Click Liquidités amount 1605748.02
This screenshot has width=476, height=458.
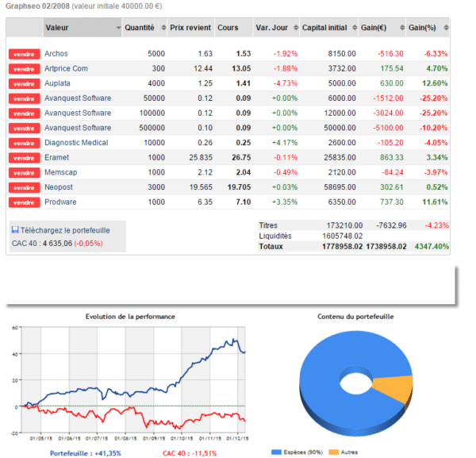(x=343, y=236)
